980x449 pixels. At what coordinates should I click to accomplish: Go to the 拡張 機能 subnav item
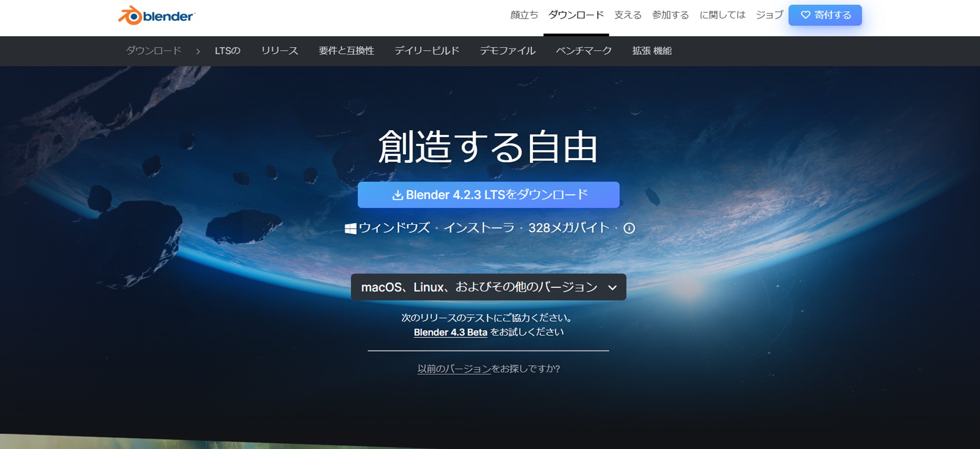(x=651, y=51)
